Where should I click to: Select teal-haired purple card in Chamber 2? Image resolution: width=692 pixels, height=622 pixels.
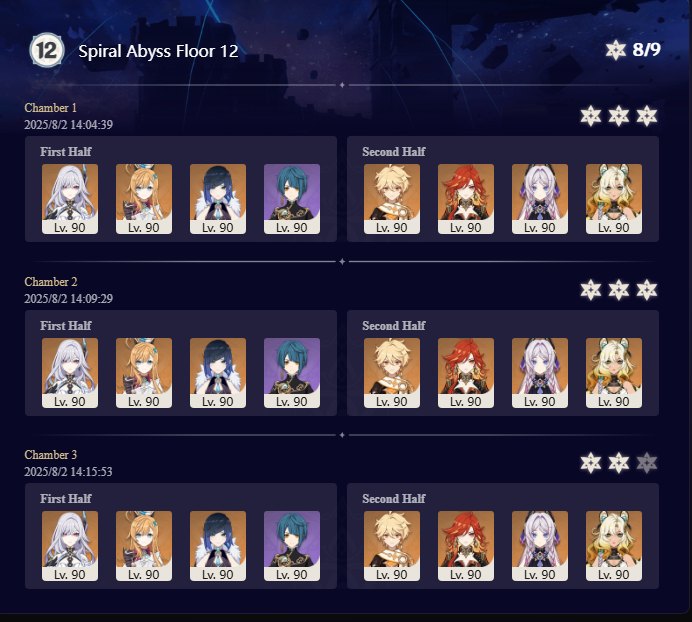tap(292, 373)
